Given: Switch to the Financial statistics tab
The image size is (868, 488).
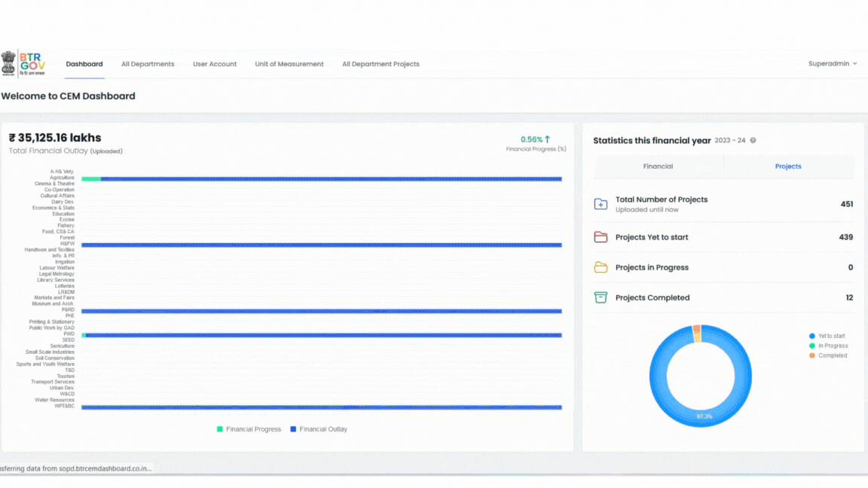Looking at the screenshot, I should tap(659, 166).
